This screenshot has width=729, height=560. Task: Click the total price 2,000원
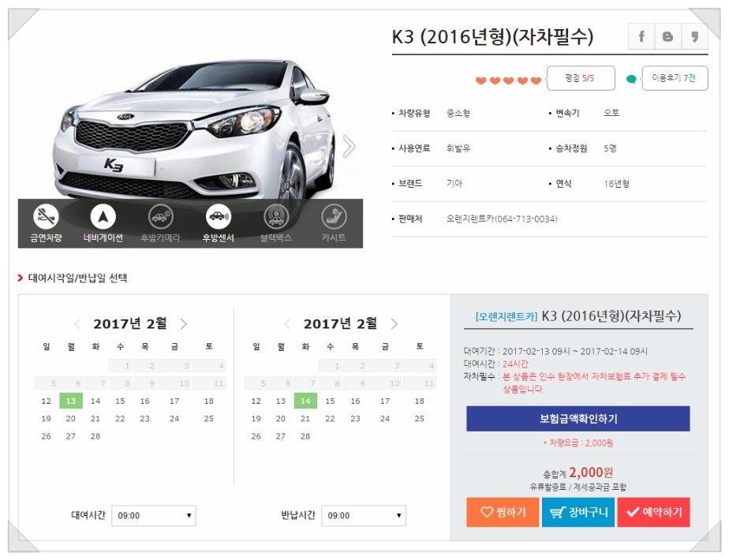[591, 472]
